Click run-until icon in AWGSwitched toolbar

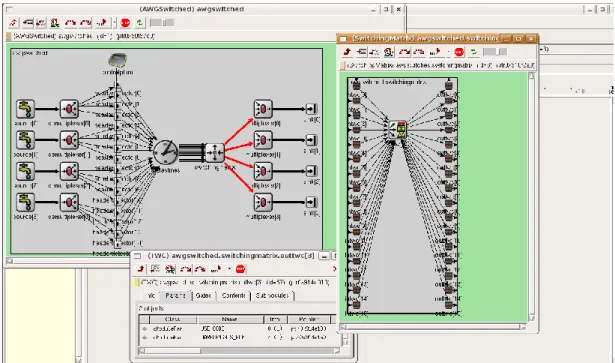pos(102,23)
